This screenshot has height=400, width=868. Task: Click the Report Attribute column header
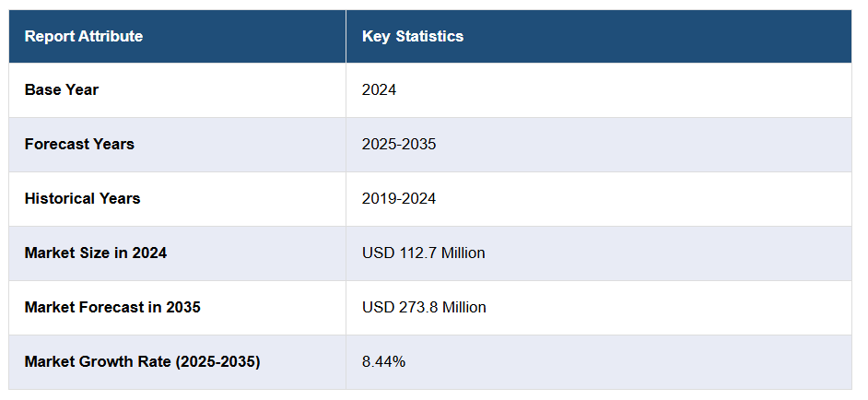[84, 37]
